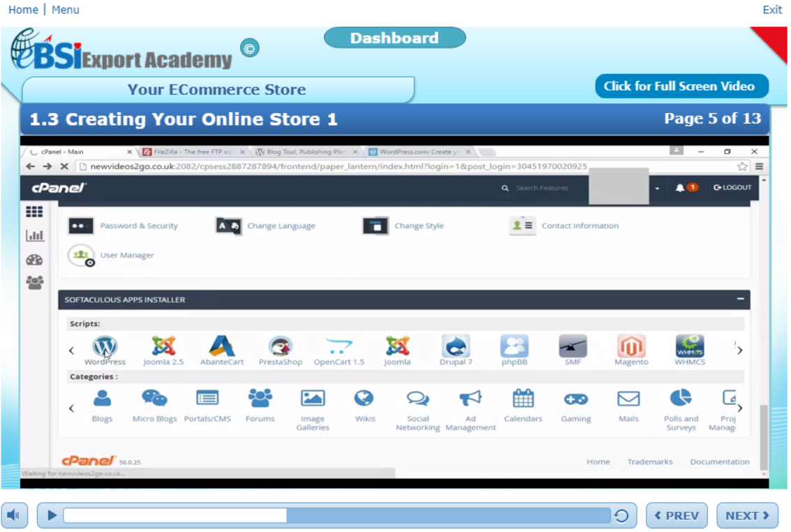Screen dimensions: 791x532
Task: Show previous scripts with left arrow
Action: point(71,350)
